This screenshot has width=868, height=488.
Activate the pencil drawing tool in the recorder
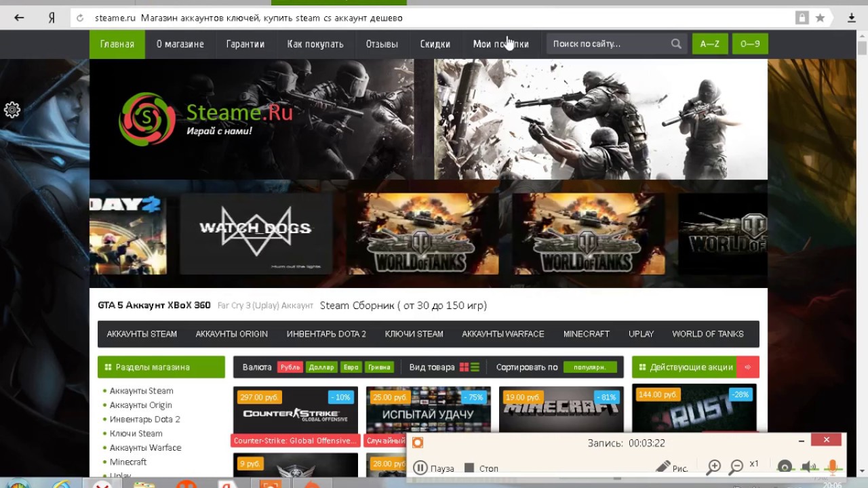click(671, 468)
